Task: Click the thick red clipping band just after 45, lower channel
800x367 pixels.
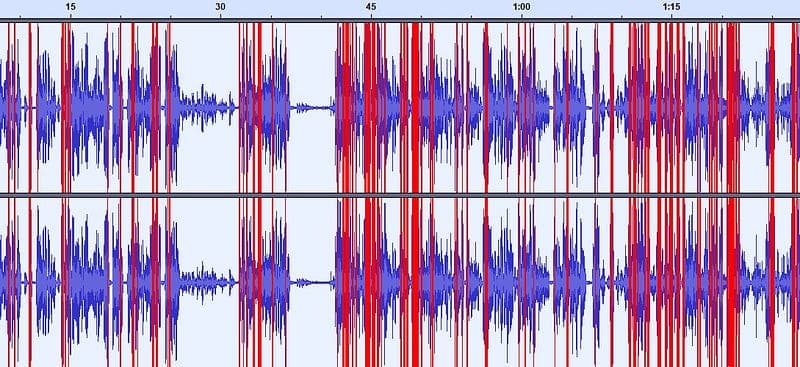Action: 372,282
